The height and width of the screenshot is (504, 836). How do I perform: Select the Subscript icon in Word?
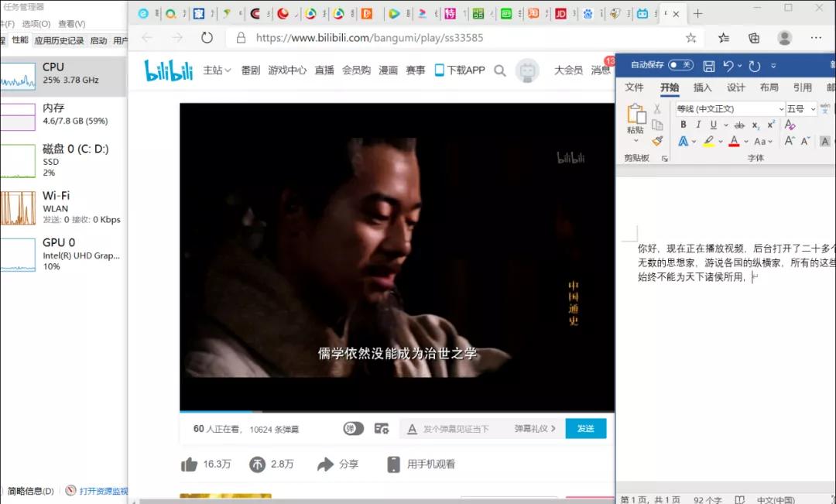pos(755,125)
